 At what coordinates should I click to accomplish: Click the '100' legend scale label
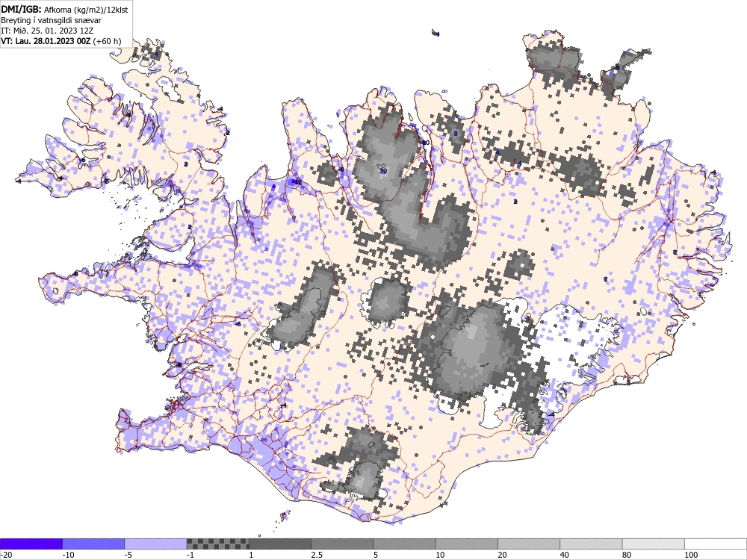click(x=691, y=555)
